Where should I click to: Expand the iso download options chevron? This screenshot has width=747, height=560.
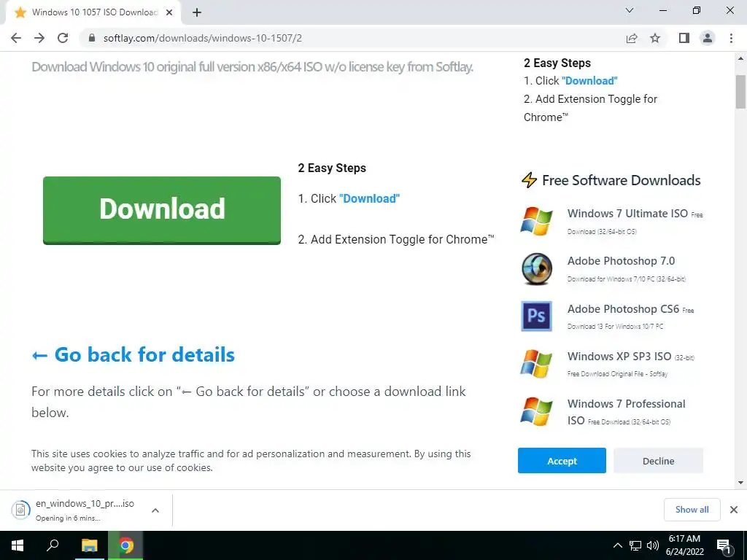pos(155,510)
